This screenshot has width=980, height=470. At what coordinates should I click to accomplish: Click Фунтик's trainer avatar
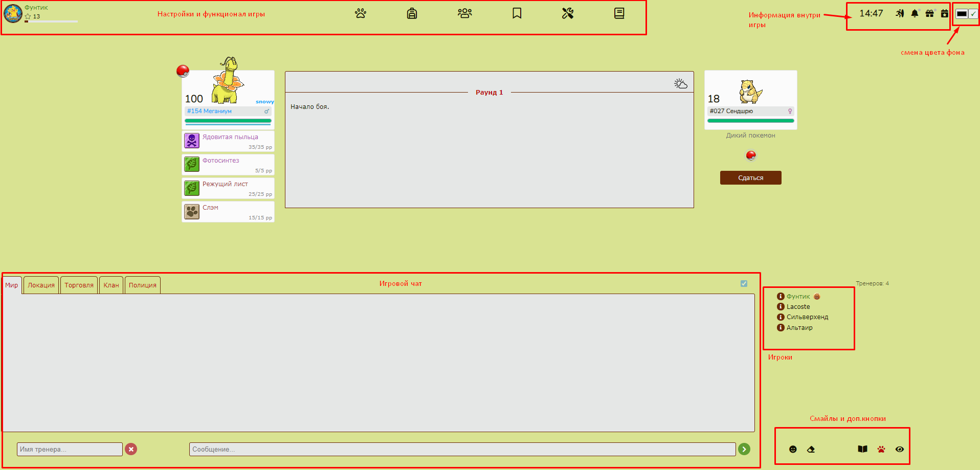point(13,13)
